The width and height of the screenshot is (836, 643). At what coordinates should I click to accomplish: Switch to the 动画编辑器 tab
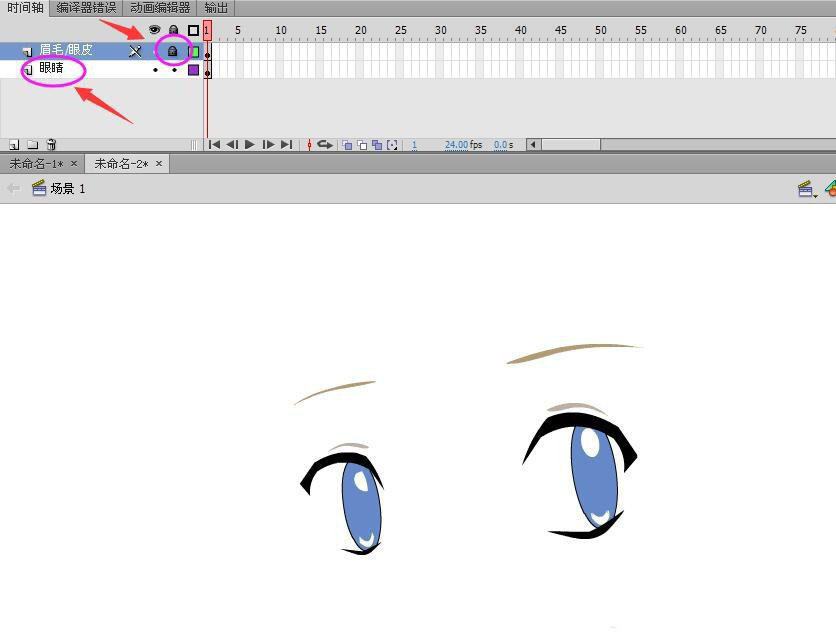pyautogui.click(x=160, y=7)
